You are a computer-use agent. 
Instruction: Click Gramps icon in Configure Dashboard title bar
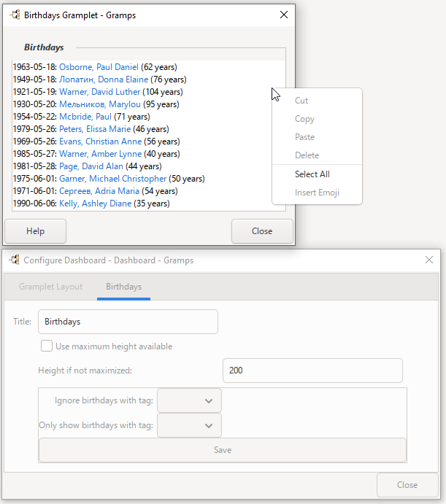15,260
